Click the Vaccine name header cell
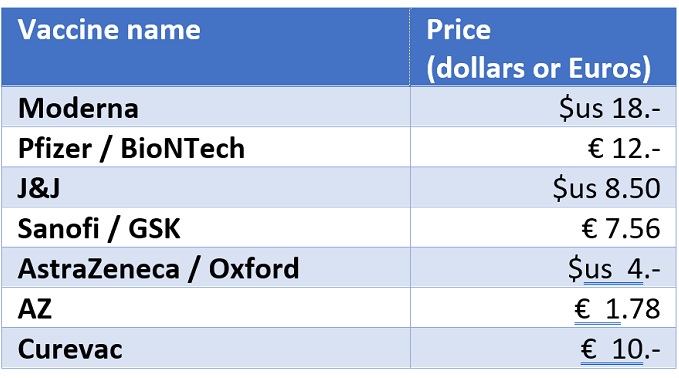The image size is (679, 378). (206, 47)
